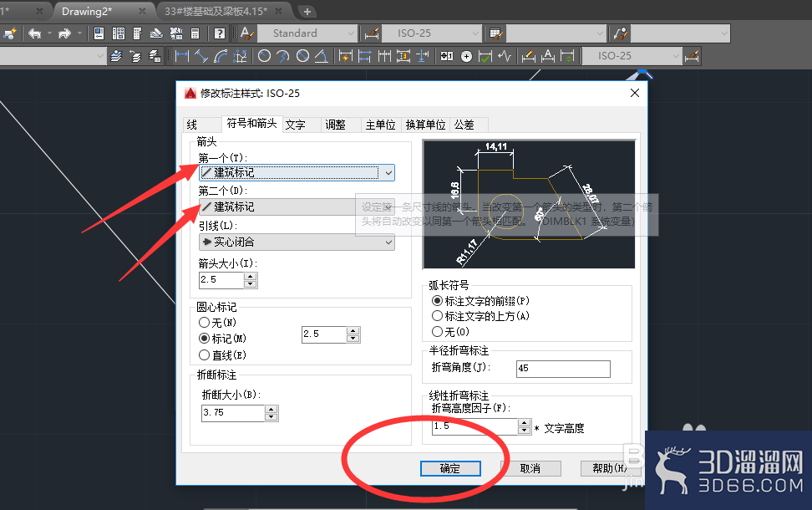This screenshot has height=510, width=812.
Task: Open the Properties palette icon
Action: (99, 33)
